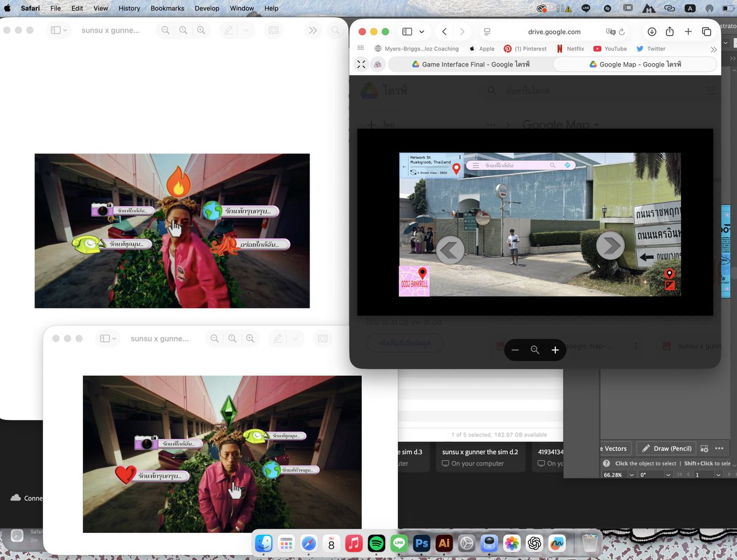737x560 pixels.
Task: Click the reload page icon in address bar
Action: (x=622, y=32)
